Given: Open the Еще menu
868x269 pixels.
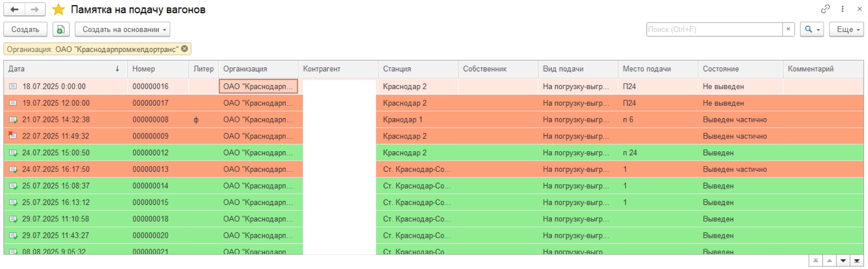Looking at the screenshot, I should pyautogui.click(x=846, y=29).
